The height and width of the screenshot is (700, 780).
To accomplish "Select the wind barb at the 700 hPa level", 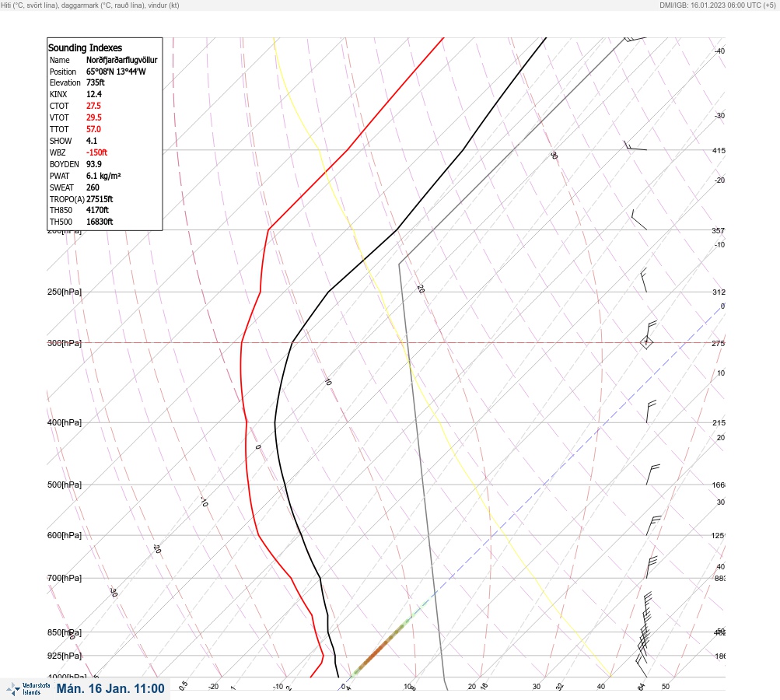I will pos(652,567).
